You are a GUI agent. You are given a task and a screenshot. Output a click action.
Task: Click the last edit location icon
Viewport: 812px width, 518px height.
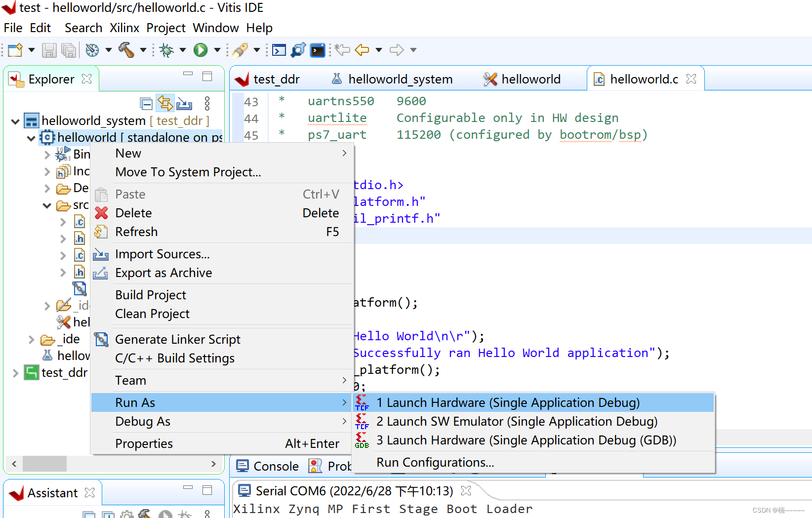click(342, 50)
